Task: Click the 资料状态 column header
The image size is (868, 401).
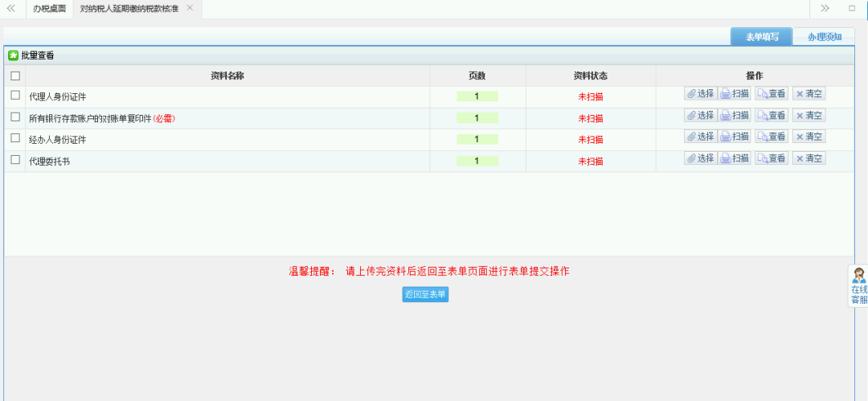Action: click(x=591, y=76)
